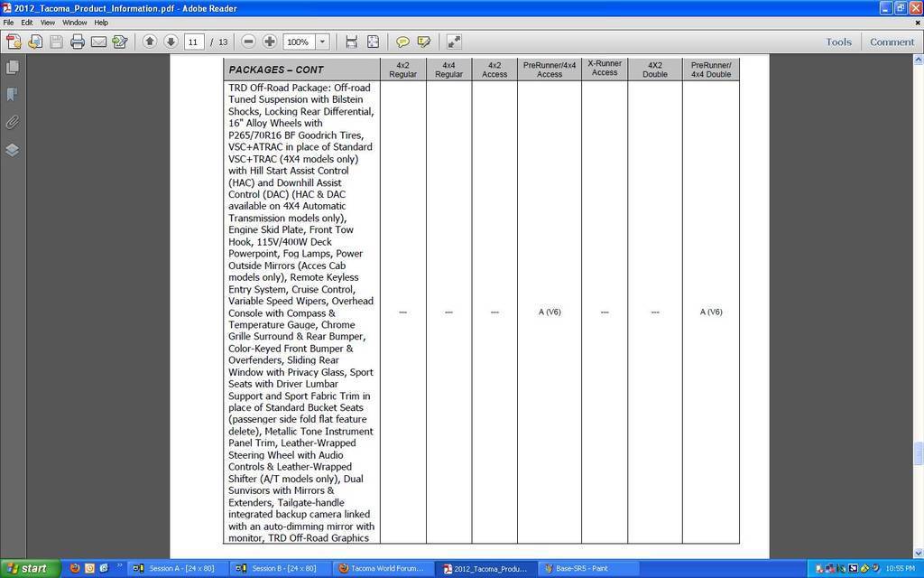Click the 'PreRunner/4x4 Access' column header

click(x=550, y=69)
